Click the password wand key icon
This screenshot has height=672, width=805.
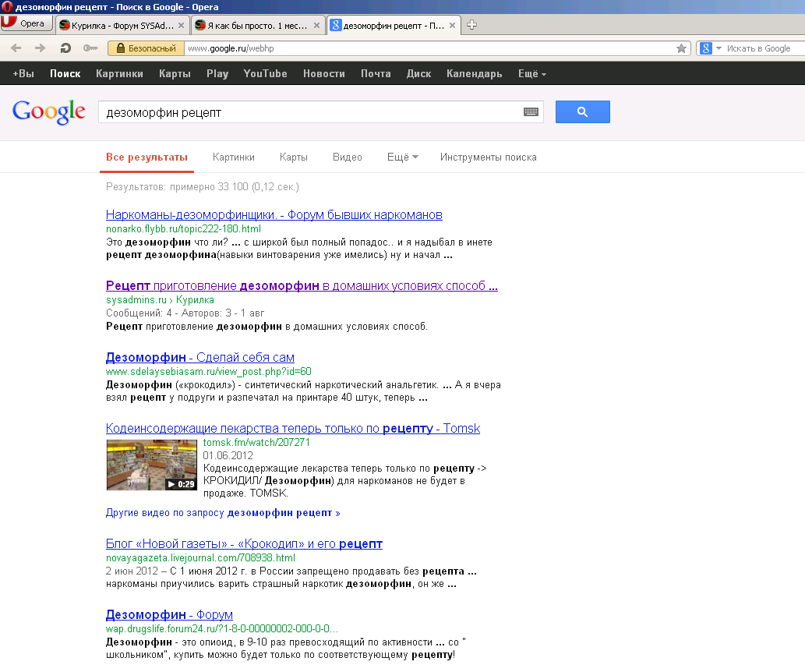pyautogui.click(x=90, y=48)
